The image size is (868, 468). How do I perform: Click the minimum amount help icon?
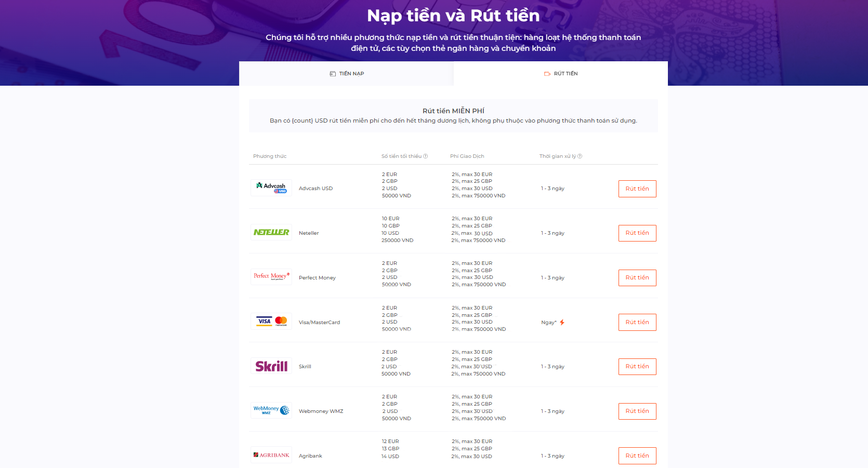tap(426, 156)
